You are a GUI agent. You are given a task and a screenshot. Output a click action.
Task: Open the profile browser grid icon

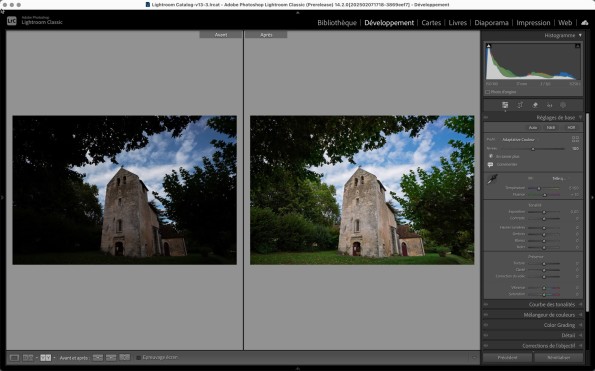point(575,139)
